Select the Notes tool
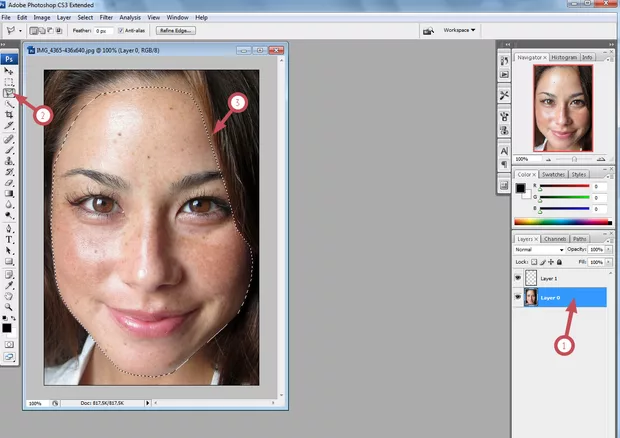 [x=9, y=274]
